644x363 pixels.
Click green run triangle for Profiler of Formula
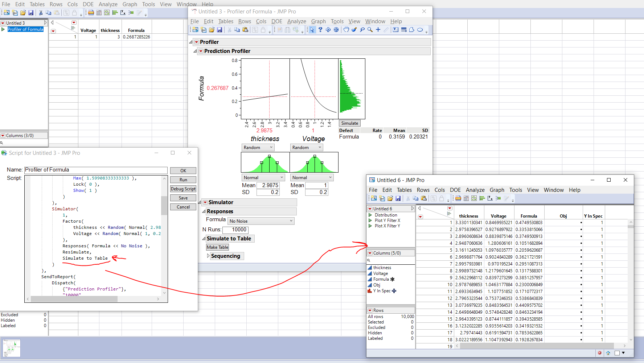pos(3,29)
